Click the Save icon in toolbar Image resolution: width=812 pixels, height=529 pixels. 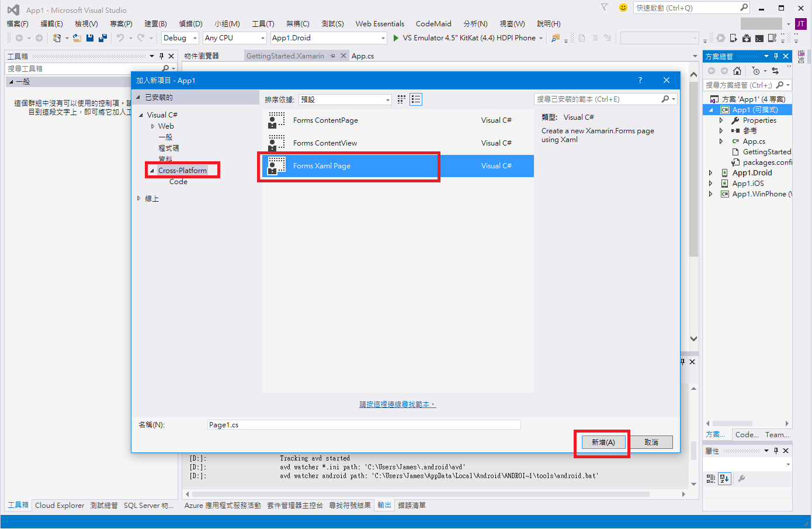point(90,38)
